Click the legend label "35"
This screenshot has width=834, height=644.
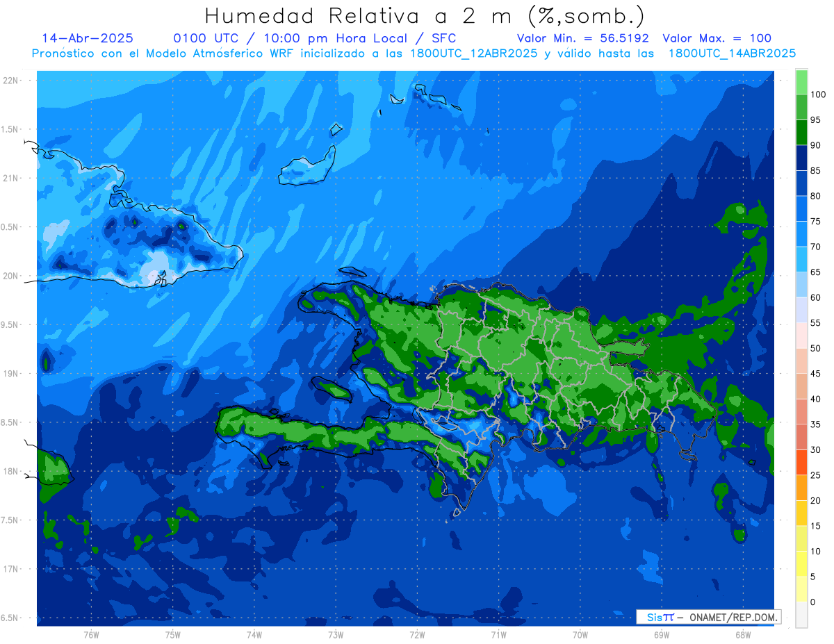(816, 424)
